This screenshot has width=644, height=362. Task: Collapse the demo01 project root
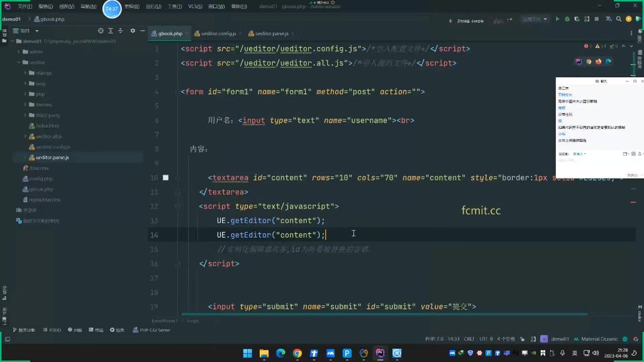tap(13, 41)
